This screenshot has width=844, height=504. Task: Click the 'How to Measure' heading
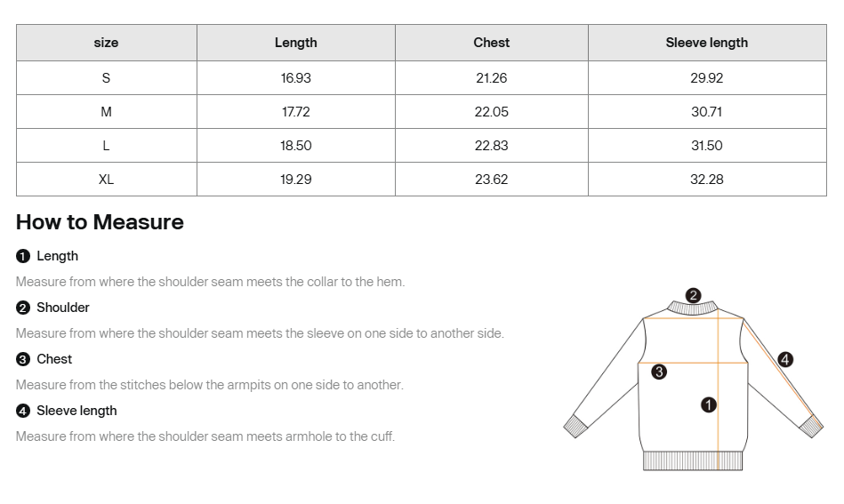click(100, 222)
